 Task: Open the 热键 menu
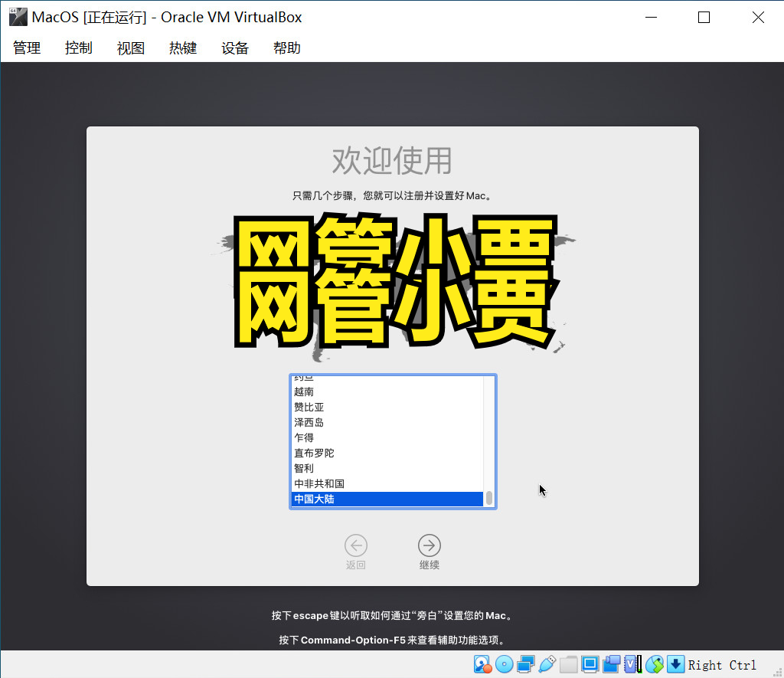point(183,48)
